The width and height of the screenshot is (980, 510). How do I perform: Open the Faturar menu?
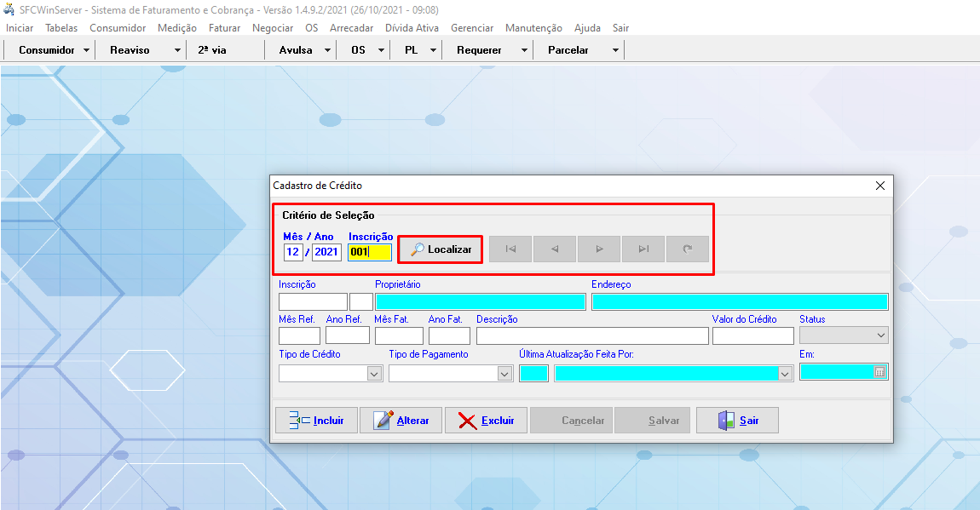point(224,28)
